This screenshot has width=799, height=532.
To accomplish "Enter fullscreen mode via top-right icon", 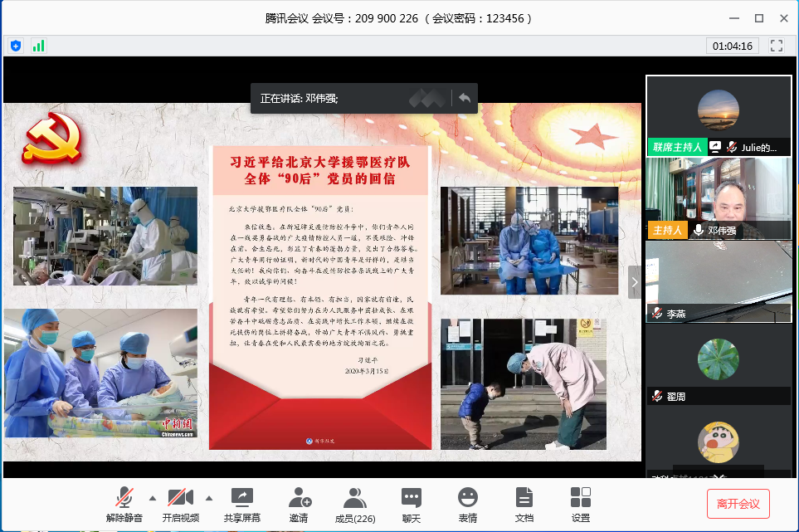I will coord(777,46).
